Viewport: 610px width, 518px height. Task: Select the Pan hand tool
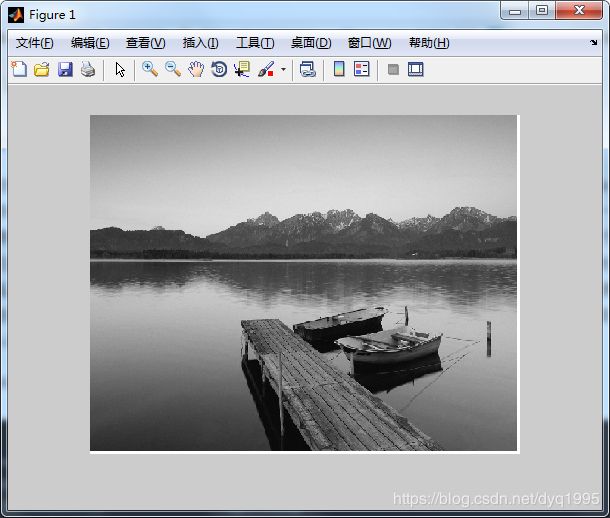pos(196,70)
